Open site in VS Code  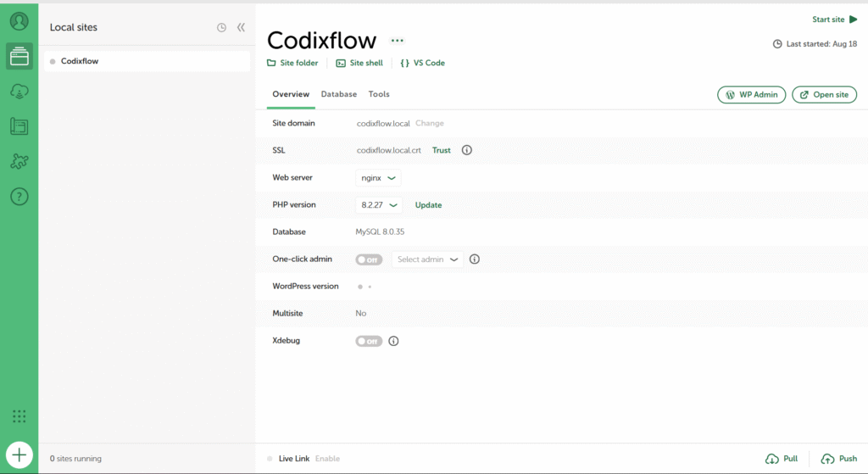[423, 63]
